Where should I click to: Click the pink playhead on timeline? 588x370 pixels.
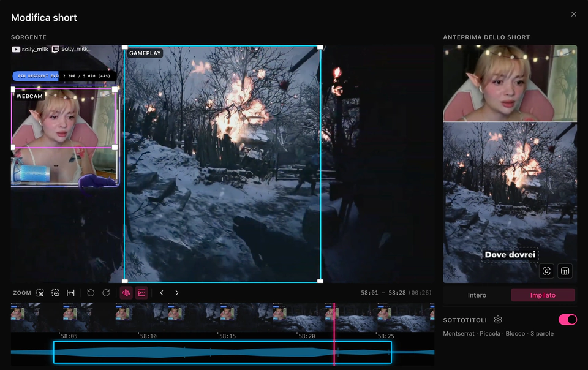click(x=334, y=334)
